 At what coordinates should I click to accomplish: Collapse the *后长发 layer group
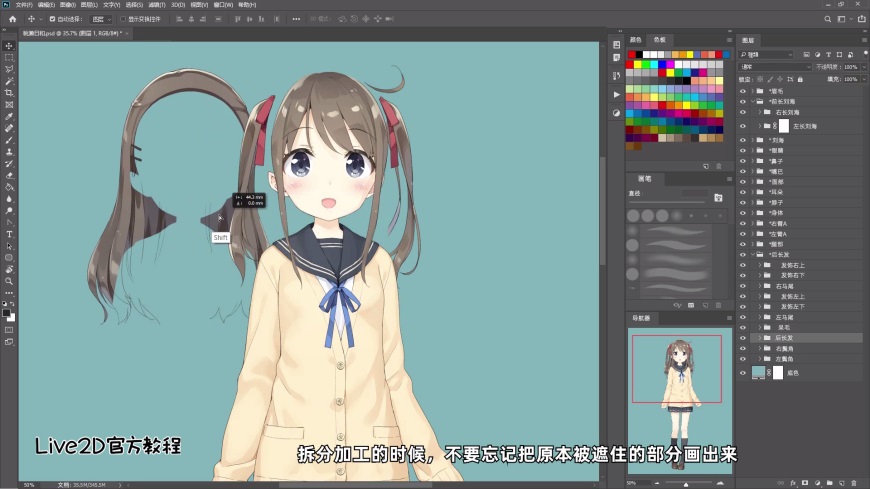click(x=753, y=255)
